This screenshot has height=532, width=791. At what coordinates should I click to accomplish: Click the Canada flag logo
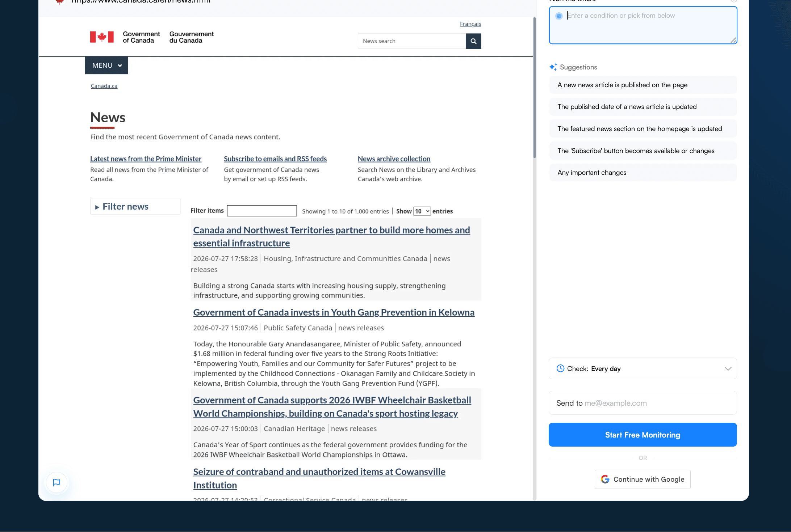[102, 37]
